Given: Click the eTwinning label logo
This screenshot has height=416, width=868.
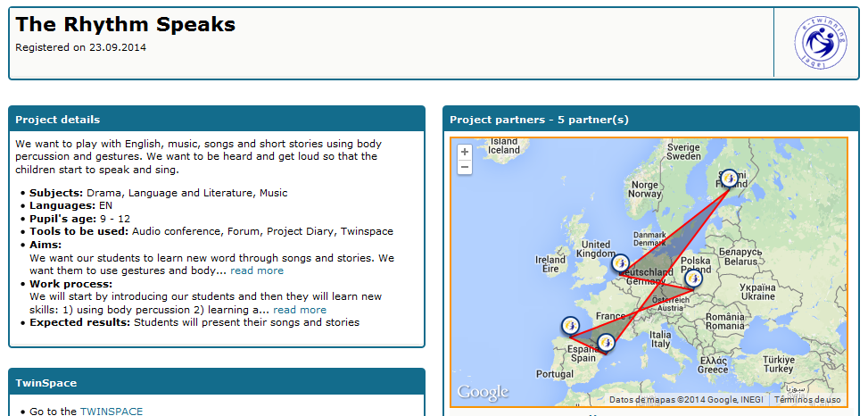Looking at the screenshot, I should pos(820,43).
